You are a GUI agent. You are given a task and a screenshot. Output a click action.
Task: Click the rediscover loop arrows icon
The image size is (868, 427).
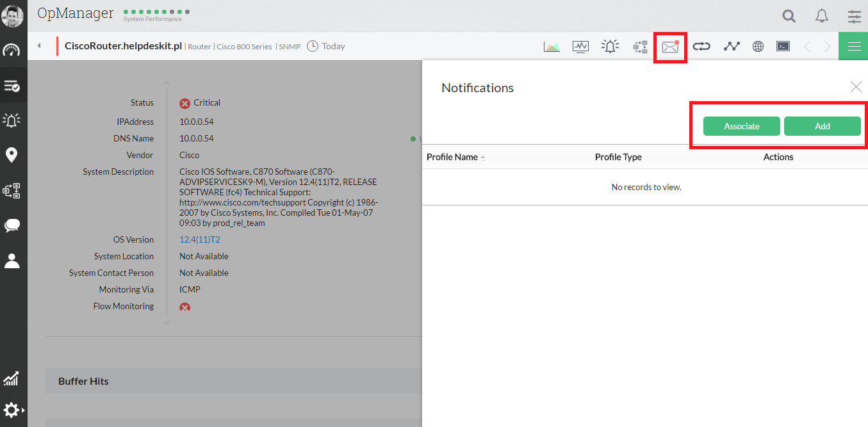pos(701,46)
